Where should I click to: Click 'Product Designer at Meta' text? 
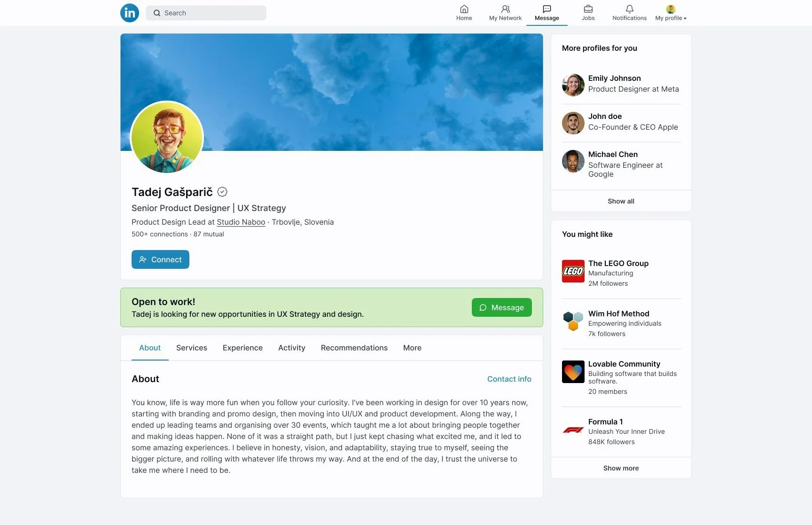[633, 89]
